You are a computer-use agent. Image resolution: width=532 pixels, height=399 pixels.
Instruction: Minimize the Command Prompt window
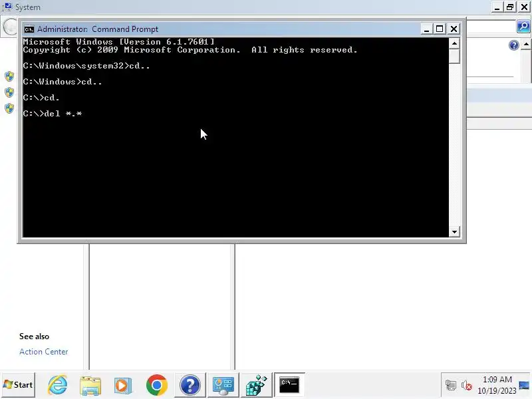point(426,29)
